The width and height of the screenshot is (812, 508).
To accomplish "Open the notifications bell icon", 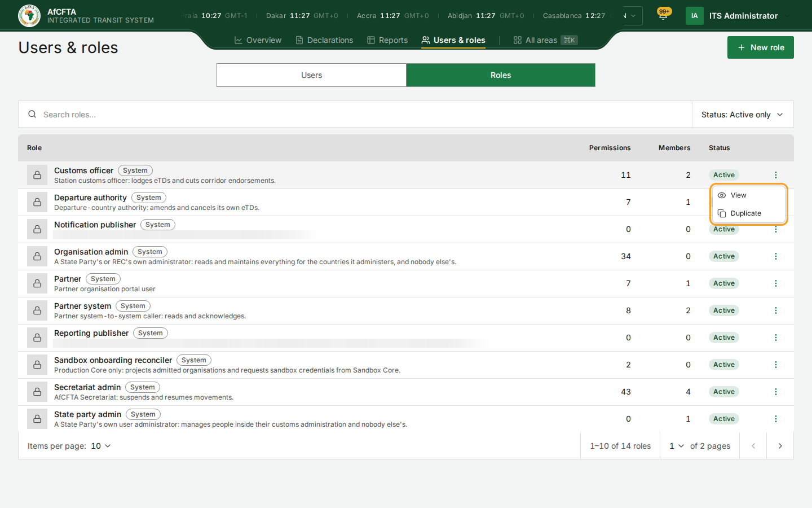I will click(x=663, y=16).
